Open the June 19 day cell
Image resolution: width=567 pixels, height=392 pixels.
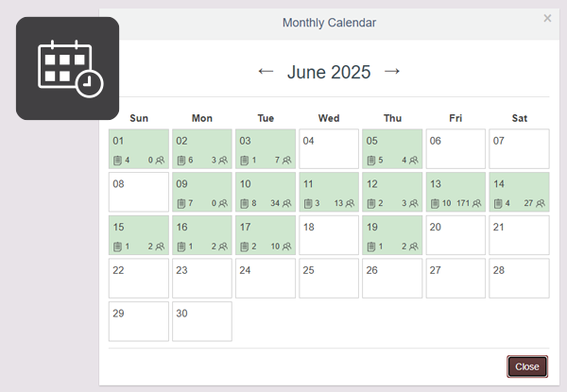click(392, 235)
